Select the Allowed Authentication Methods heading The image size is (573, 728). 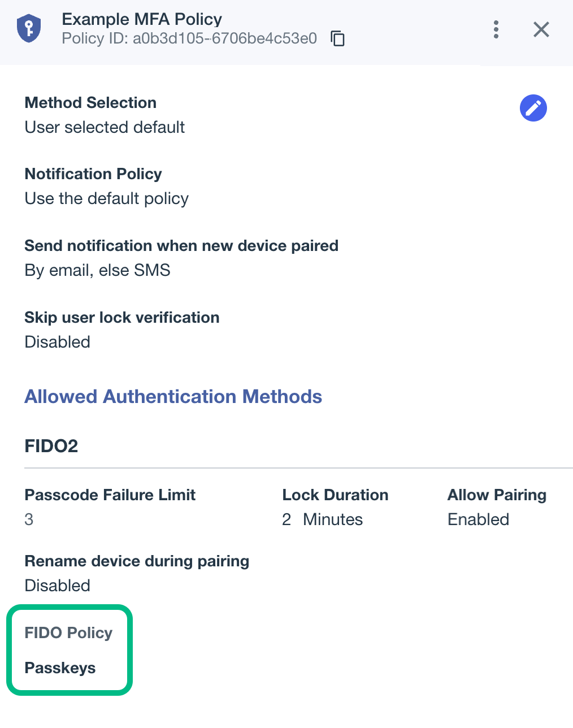tap(173, 396)
